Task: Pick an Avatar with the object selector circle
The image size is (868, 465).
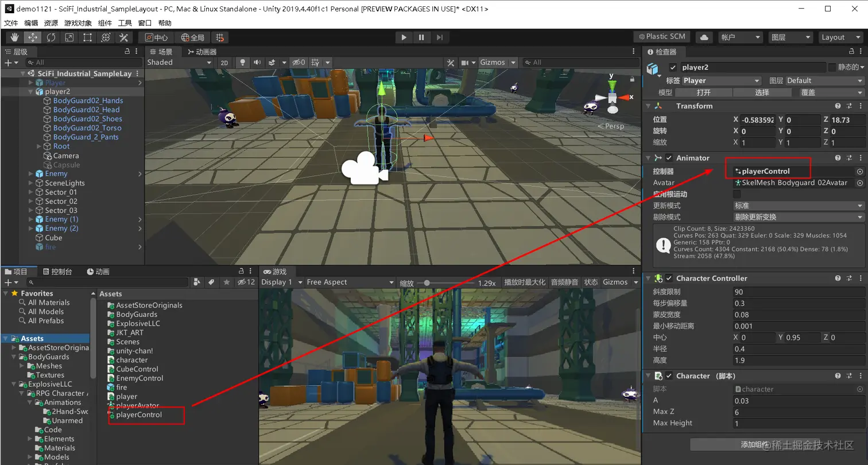Action: pyautogui.click(x=860, y=183)
